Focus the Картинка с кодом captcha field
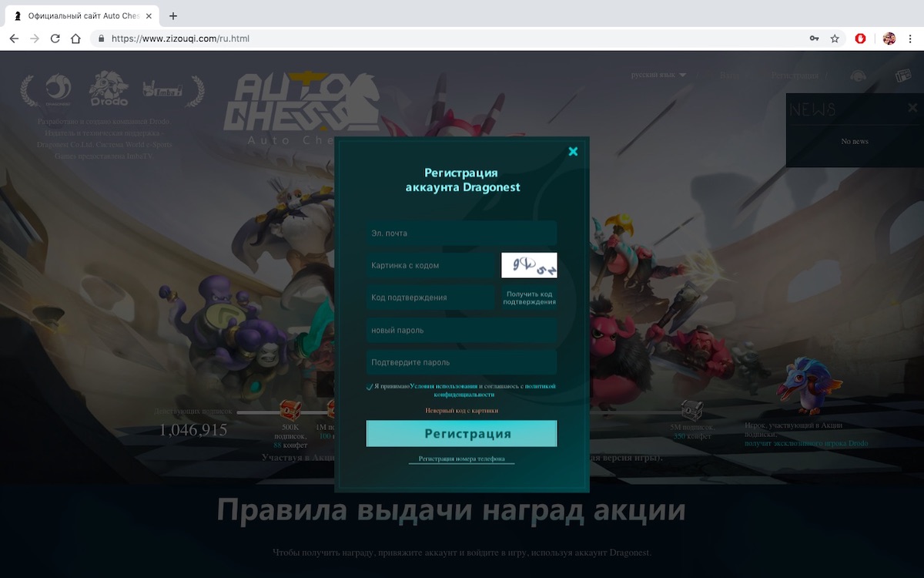924x578 pixels. point(431,265)
